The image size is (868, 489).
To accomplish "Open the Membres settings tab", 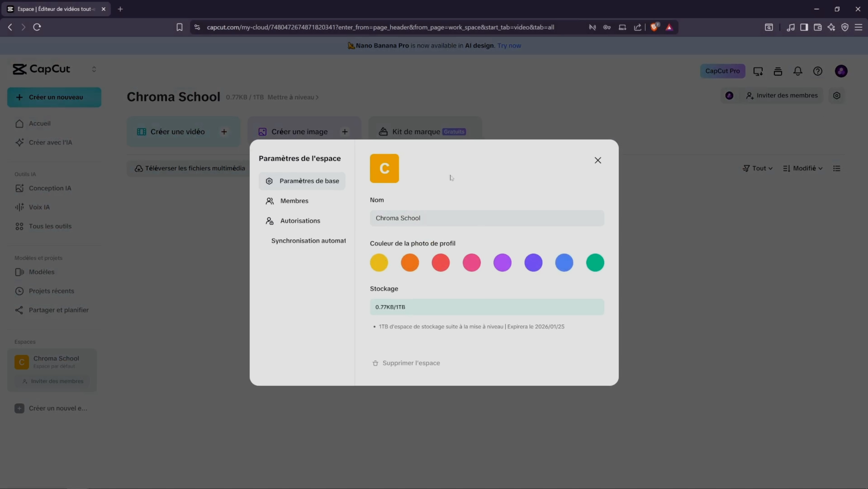I will (x=294, y=201).
